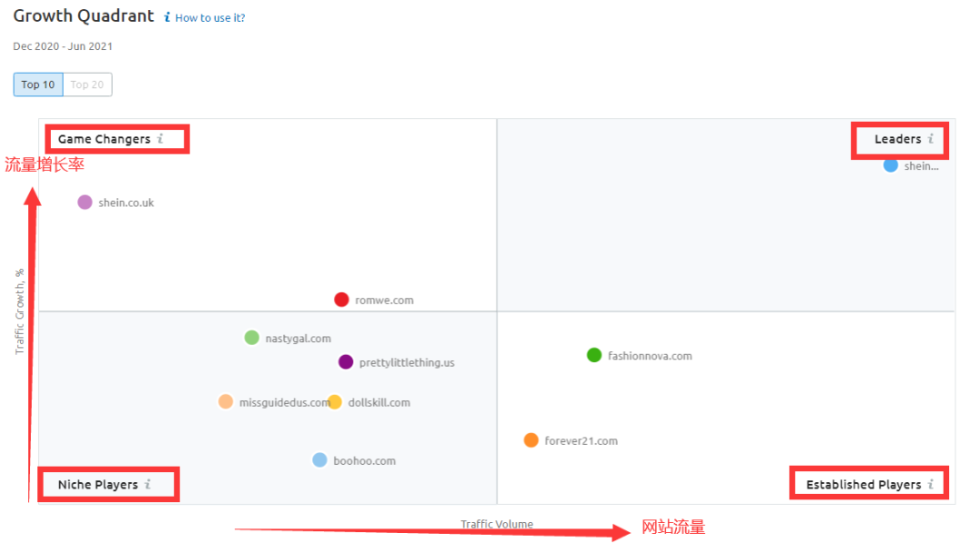Select the light green nastygal.com dot
The image size is (980, 543).
pos(251,338)
